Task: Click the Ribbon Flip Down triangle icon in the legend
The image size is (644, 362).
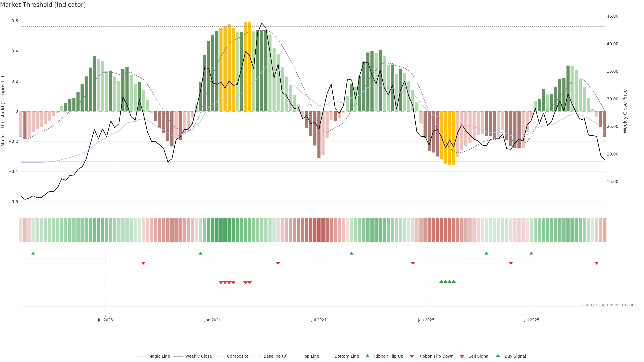Action: pos(412,356)
